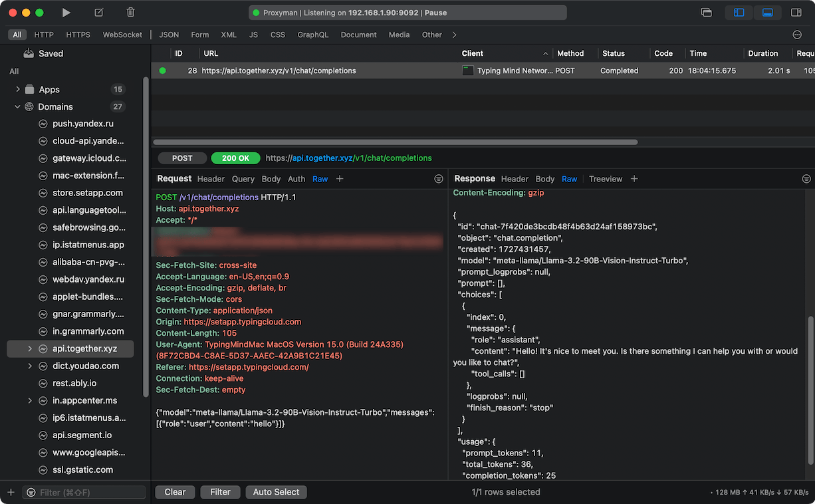
Task: Click the Response pane vertical scrollbar
Action: [x=811, y=389]
